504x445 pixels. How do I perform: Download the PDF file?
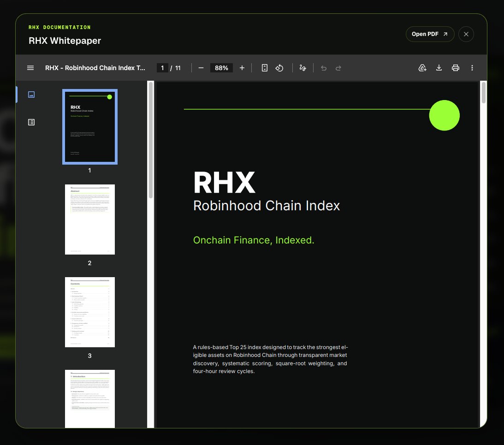pos(439,68)
